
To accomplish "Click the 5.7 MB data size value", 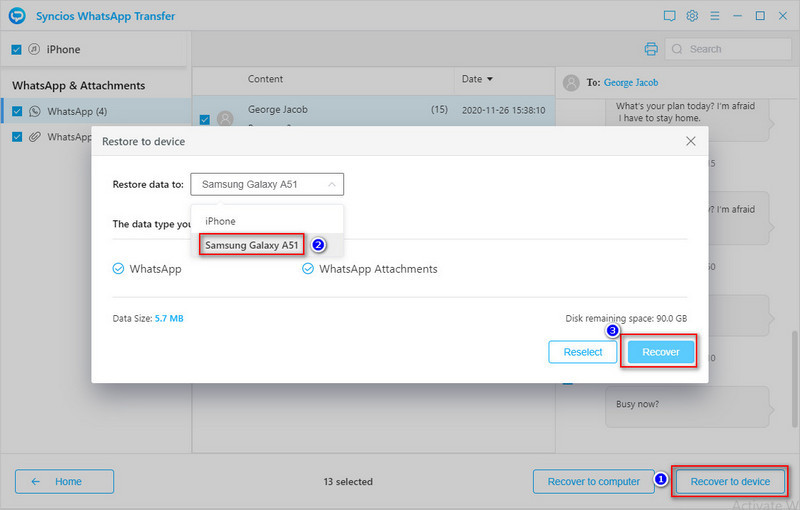I will (x=169, y=318).
